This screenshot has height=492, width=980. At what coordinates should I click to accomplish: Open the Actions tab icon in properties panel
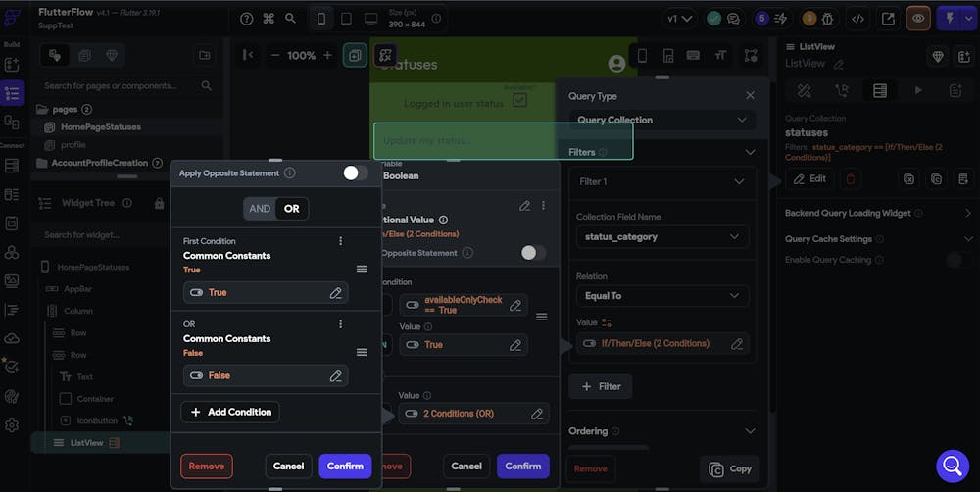[x=842, y=90]
